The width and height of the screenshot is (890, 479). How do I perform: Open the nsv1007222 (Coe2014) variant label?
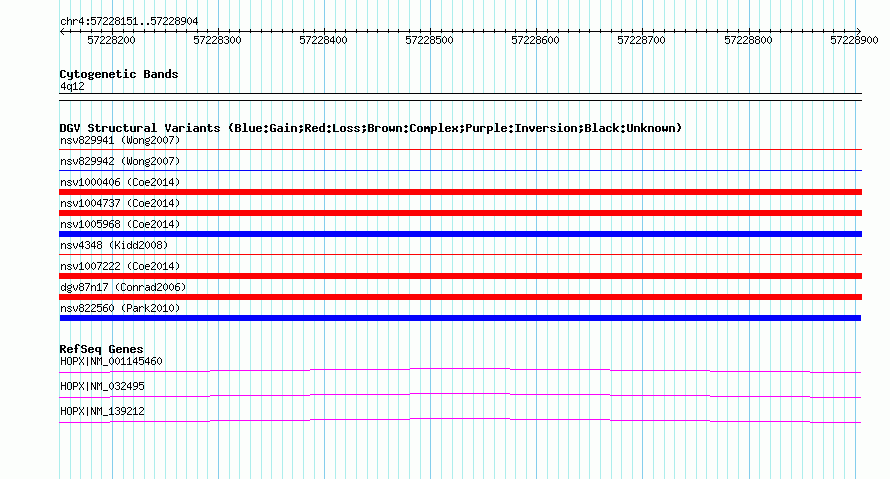pyautogui.click(x=120, y=266)
